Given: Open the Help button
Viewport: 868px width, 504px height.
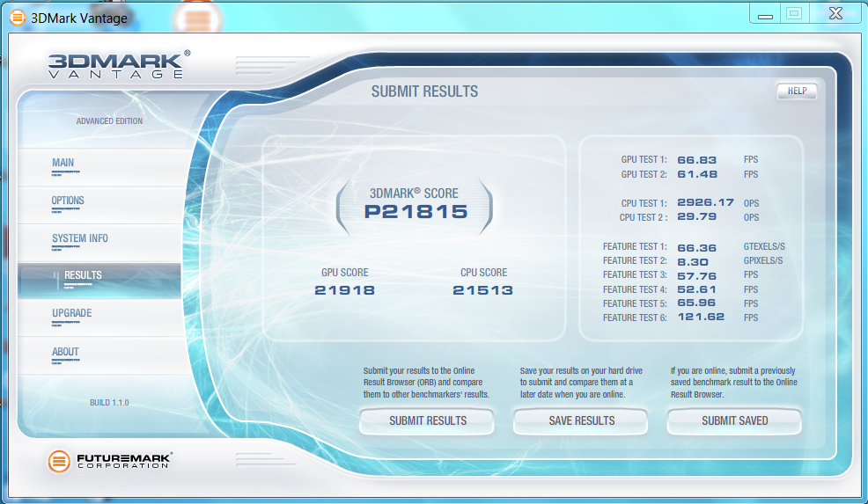Looking at the screenshot, I should click(797, 91).
